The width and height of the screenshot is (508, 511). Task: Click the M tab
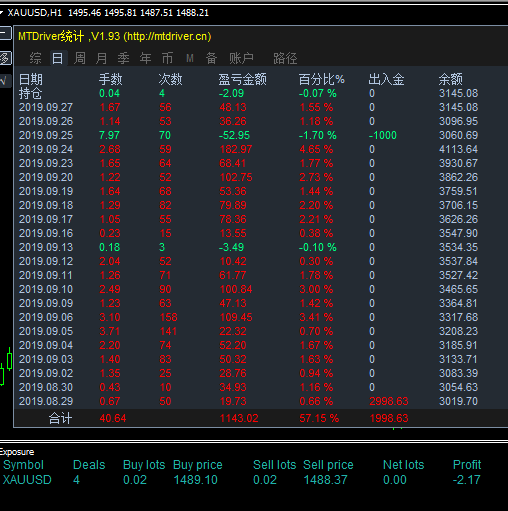(x=190, y=58)
